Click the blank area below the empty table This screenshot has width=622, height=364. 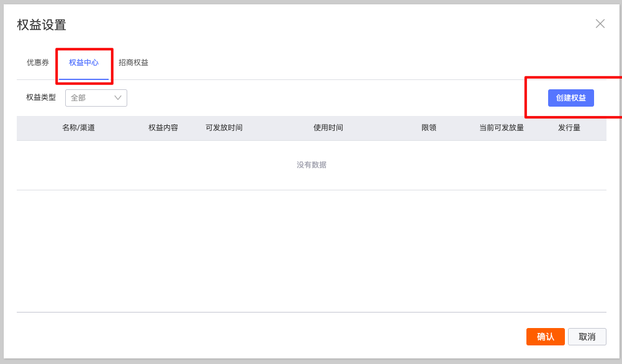point(310,251)
